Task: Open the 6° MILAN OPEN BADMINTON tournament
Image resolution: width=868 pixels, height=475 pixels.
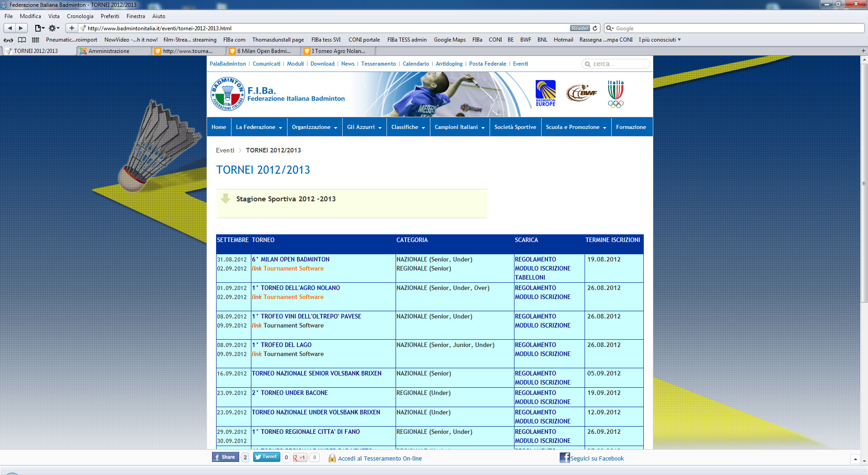Action: pyautogui.click(x=291, y=259)
